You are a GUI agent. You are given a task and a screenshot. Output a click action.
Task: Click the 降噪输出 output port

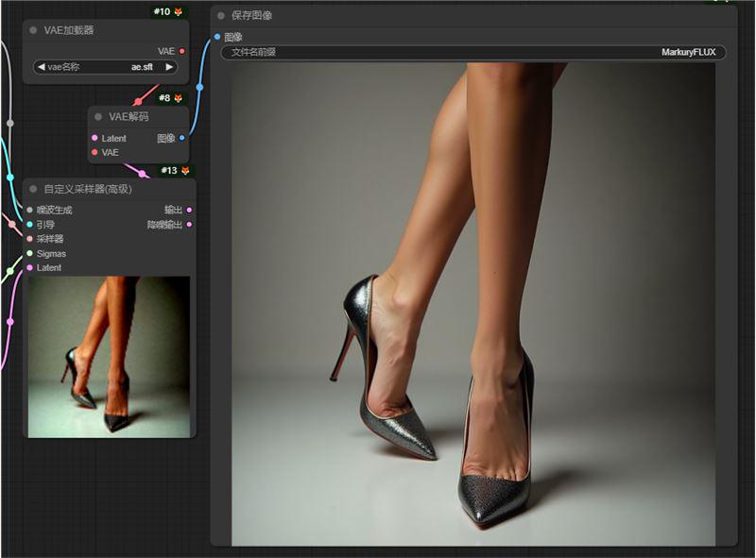coord(190,225)
